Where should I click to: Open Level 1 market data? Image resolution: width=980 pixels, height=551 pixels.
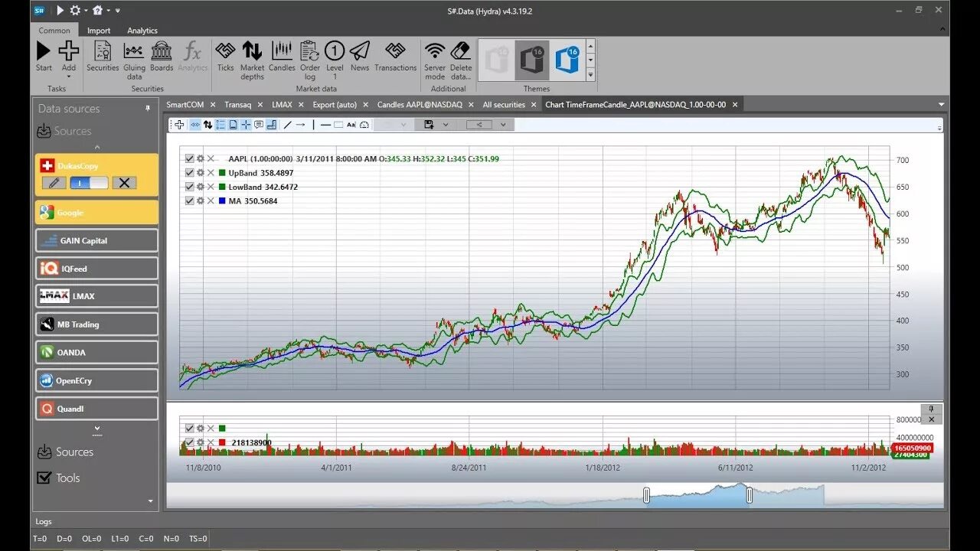pos(335,60)
